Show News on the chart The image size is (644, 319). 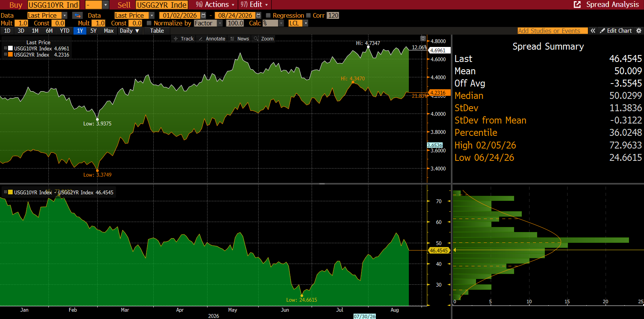(x=240, y=39)
